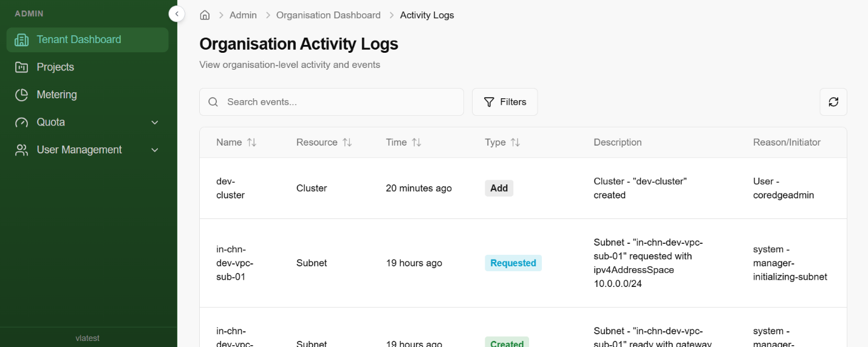Screen dimensions: 868x347
Task: Click the magnifier icon in search box
Action: [213, 102]
